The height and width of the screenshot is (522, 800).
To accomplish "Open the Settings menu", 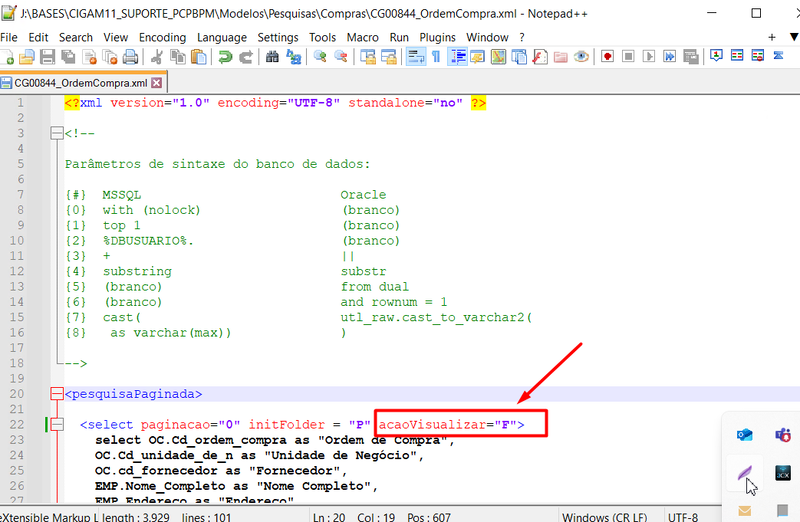I will (x=278, y=37).
